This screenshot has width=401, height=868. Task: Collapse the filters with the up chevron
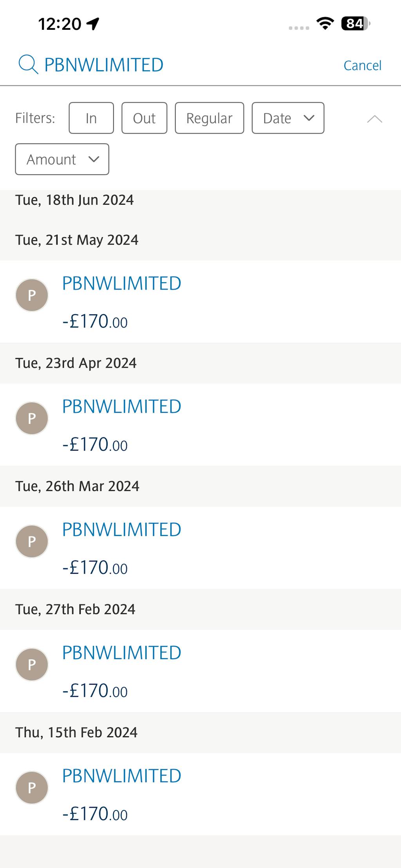(374, 119)
